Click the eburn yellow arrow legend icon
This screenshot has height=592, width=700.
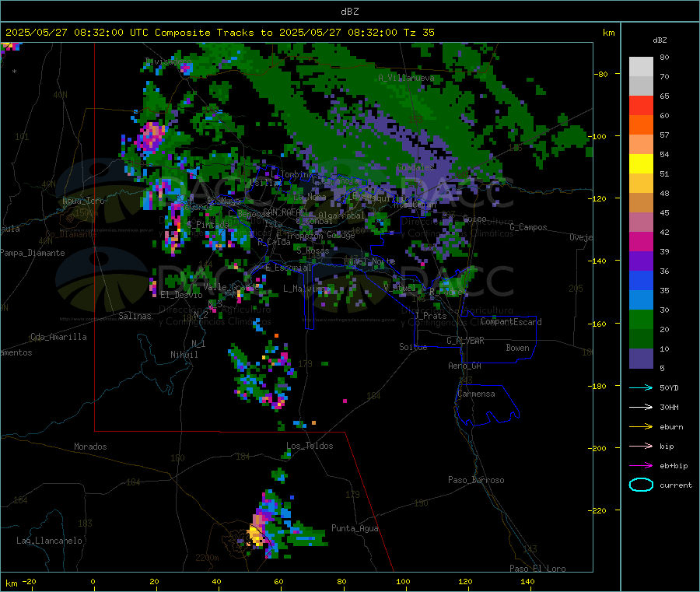641,427
